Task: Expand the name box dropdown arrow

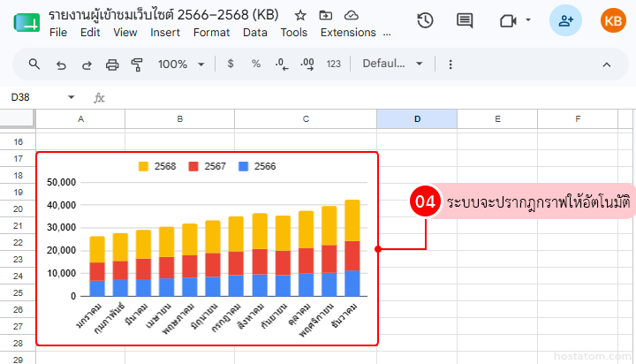Action: (71, 97)
